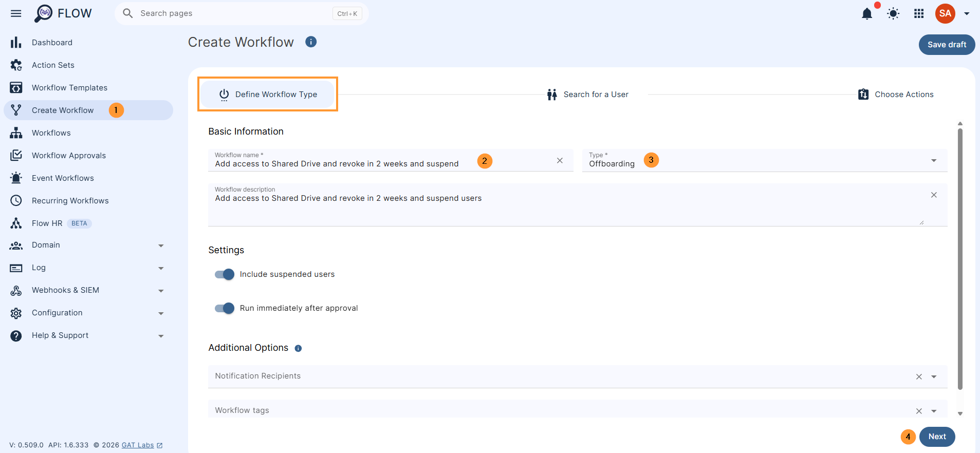Click the form's vertical scrollbar thumb
This screenshot has height=453, width=980.
click(960, 259)
